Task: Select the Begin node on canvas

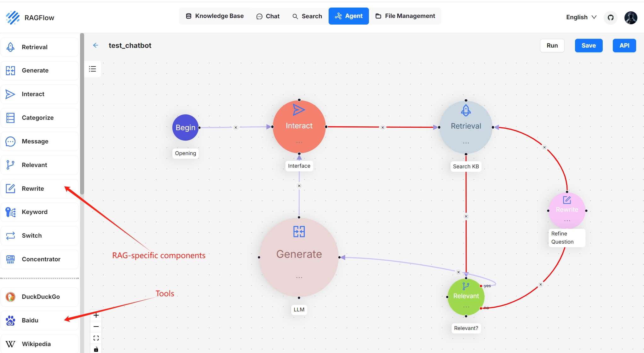Action: (x=186, y=127)
